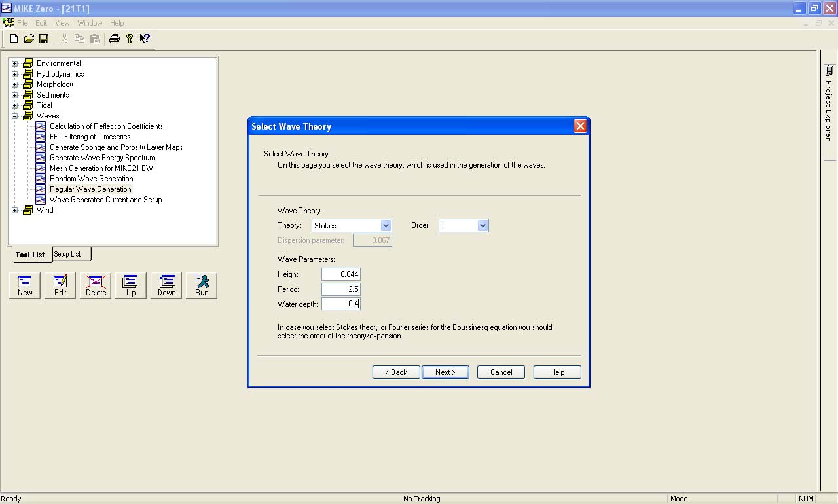Screen dimensions: 838x504
Task: Open the File menu
Action: (22, 23)
